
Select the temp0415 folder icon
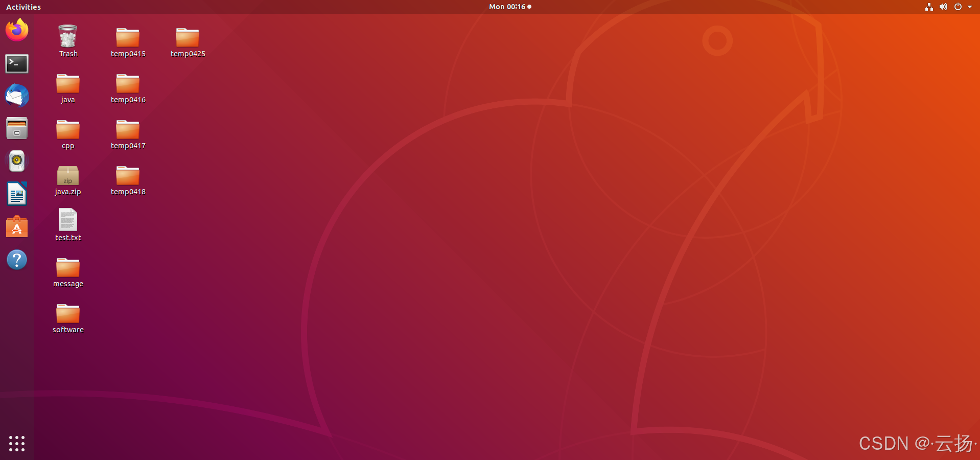tap(128, 38)
